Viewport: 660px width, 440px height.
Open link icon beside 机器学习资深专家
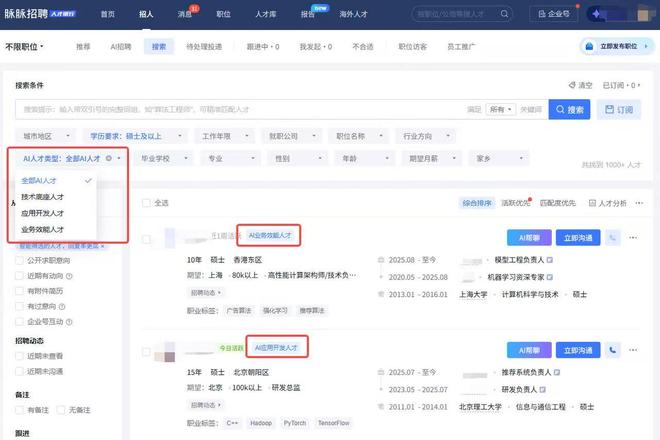(x=549, y=277)
